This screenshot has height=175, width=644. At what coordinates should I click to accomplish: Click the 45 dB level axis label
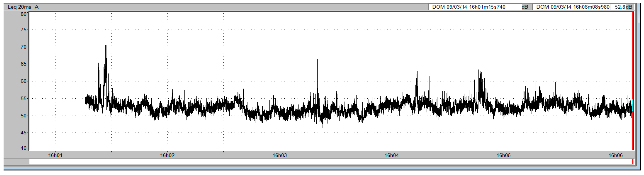click(23, 133)
